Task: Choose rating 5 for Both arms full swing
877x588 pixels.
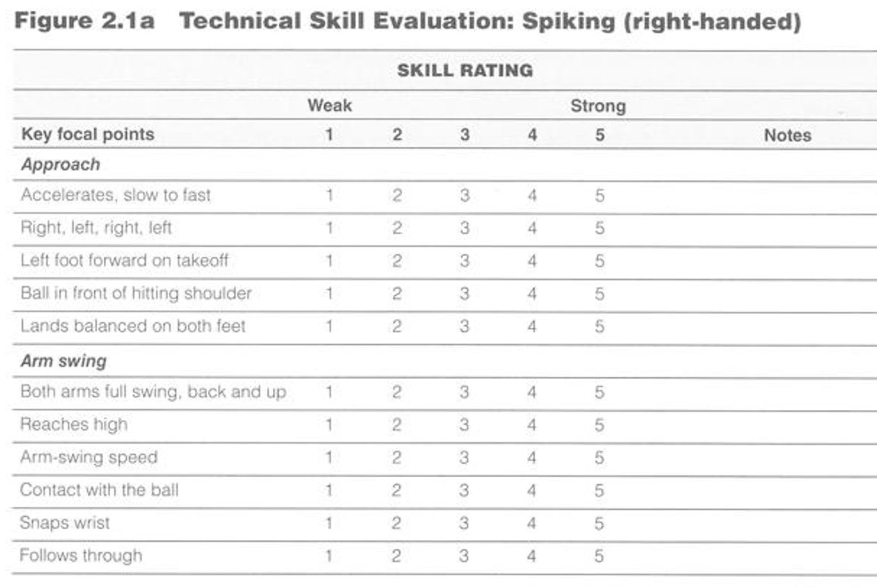Action: pyautogui.click(x=599, y=392)
